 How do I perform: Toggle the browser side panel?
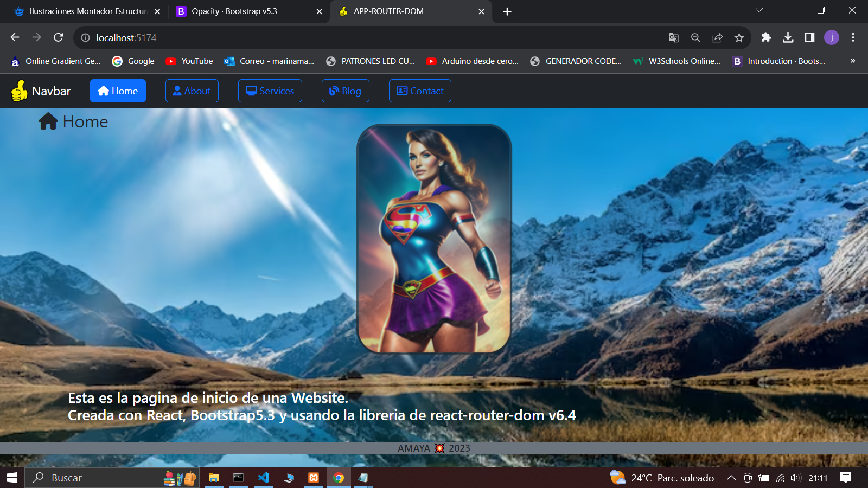click(809, 37)
